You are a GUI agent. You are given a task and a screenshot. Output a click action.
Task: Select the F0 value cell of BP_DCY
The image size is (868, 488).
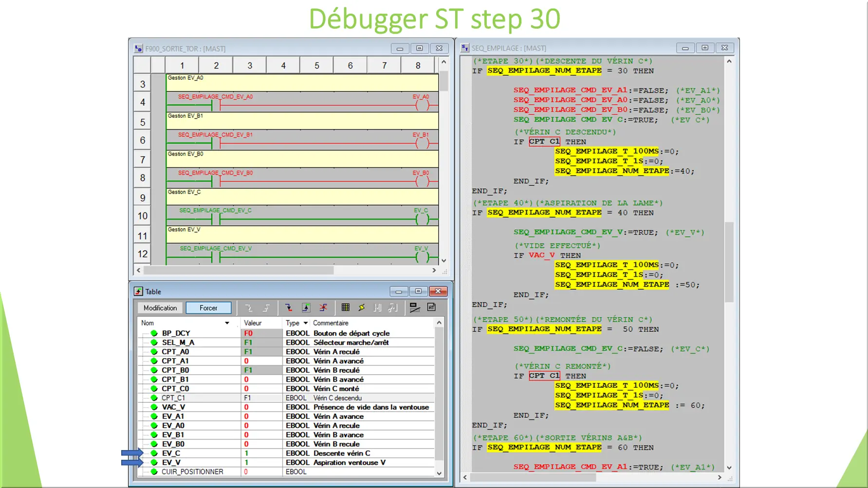[x=248, y=333]
